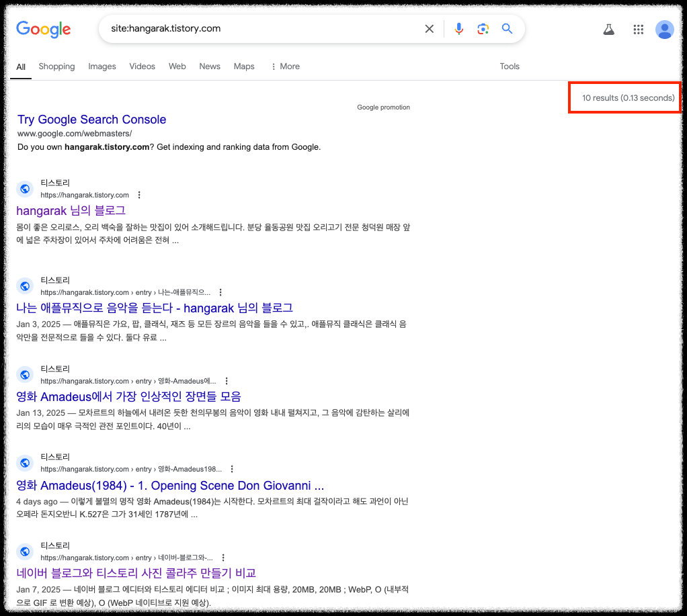Click favicon of 네이버 블로그와 티스토리 result
Viewport: 687px width, 616px height.
pyautogui.click(x=25, y=552)
